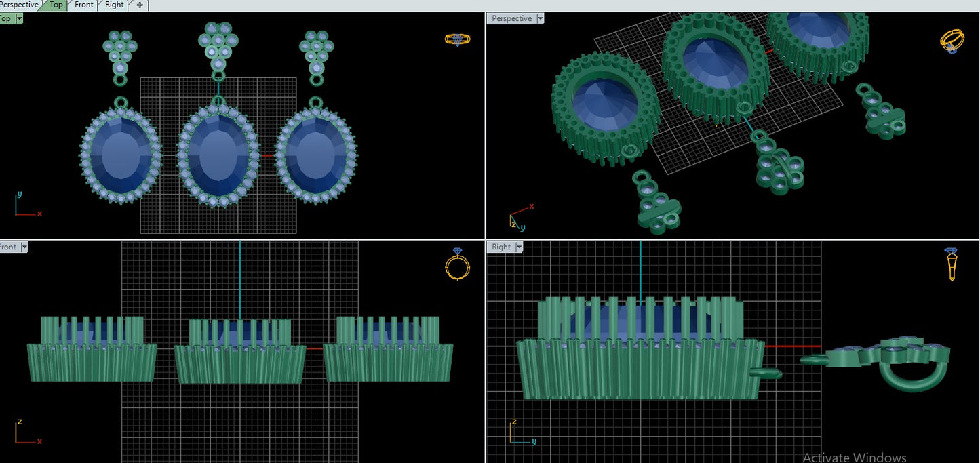Screen dimensions: 980x463
Task: Click the tilted ring icon in Perspective viewport
Action: coord(952,41)
